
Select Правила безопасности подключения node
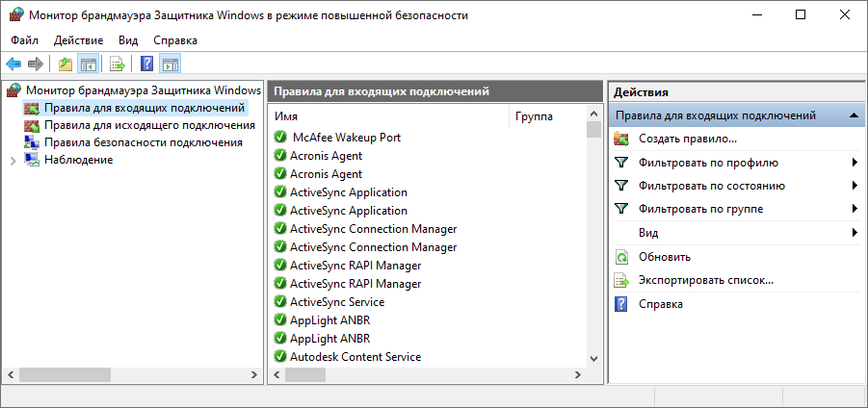[143, 142]
